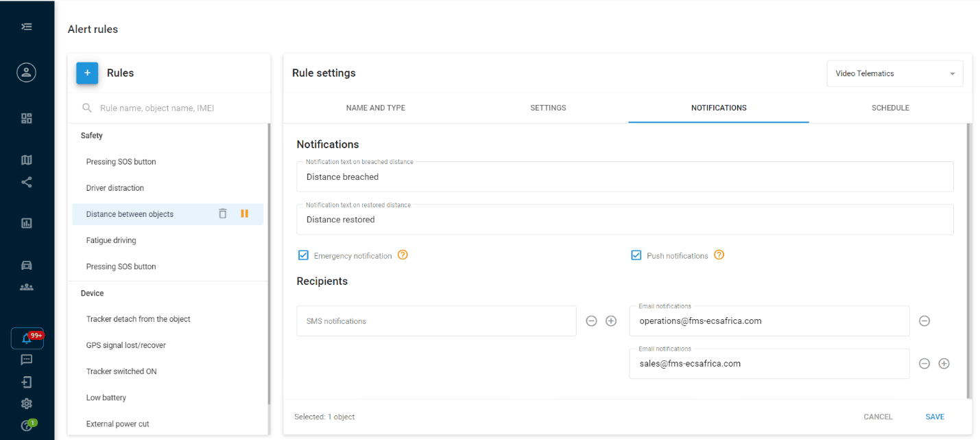Switch to the Name and Type tab
The width and height of the screenshot is (980, 440).
pyautogui.click(x=375, y=108)
